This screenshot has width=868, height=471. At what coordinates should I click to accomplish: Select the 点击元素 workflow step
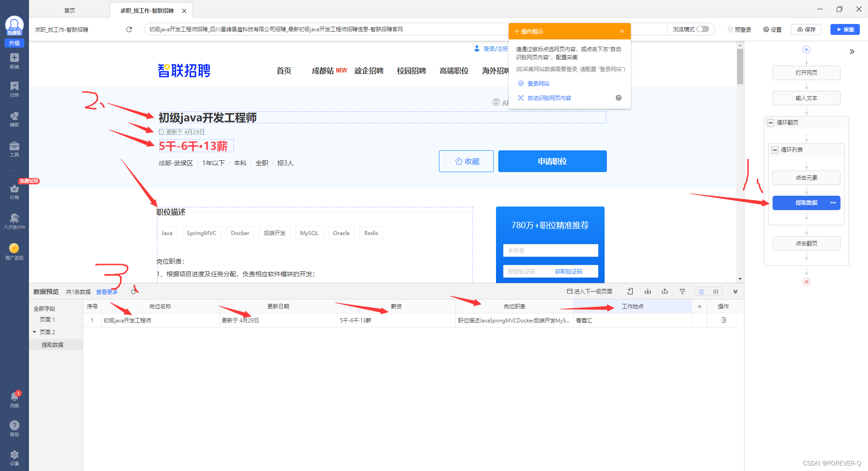click(x=806, y=178)
